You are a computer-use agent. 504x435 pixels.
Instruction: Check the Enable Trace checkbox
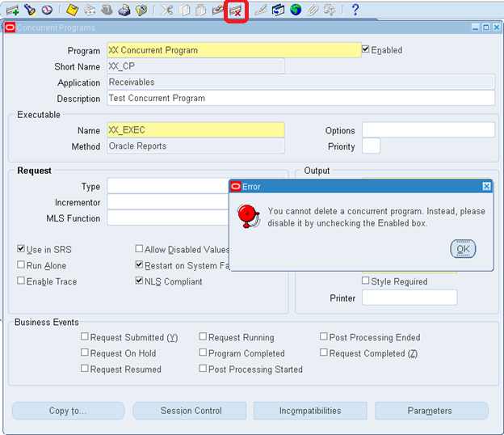[21, 281]
